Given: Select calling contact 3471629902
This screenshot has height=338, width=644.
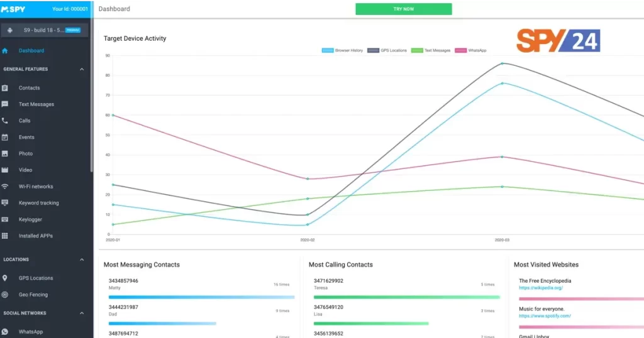Looking at the screenshot, I should coord(328,281).
